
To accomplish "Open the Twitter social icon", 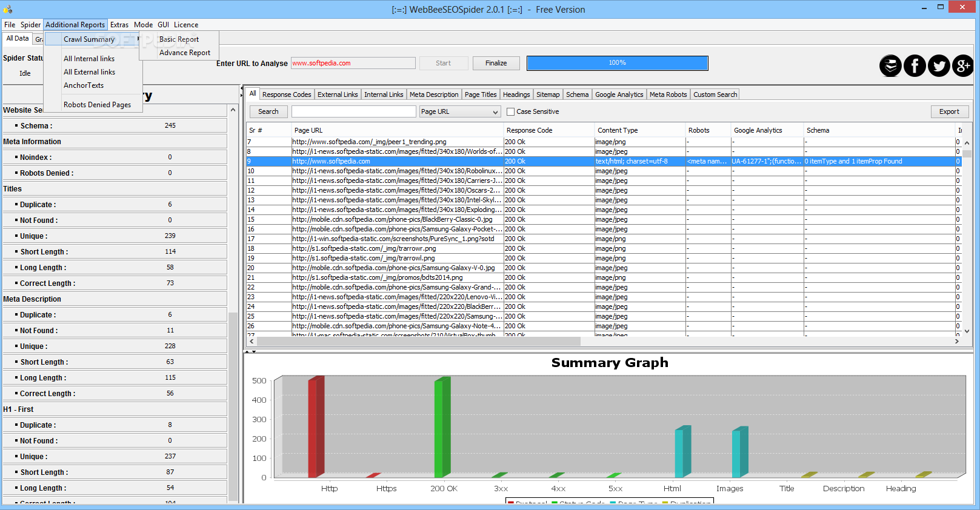I will click(939, 65).
